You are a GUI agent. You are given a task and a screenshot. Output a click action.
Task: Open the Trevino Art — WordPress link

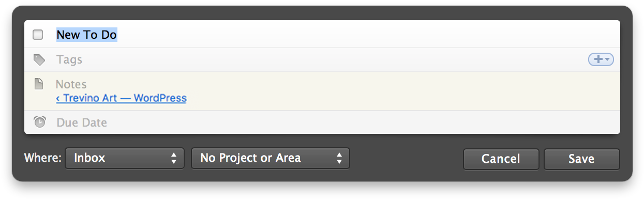(x=122, y=98)
